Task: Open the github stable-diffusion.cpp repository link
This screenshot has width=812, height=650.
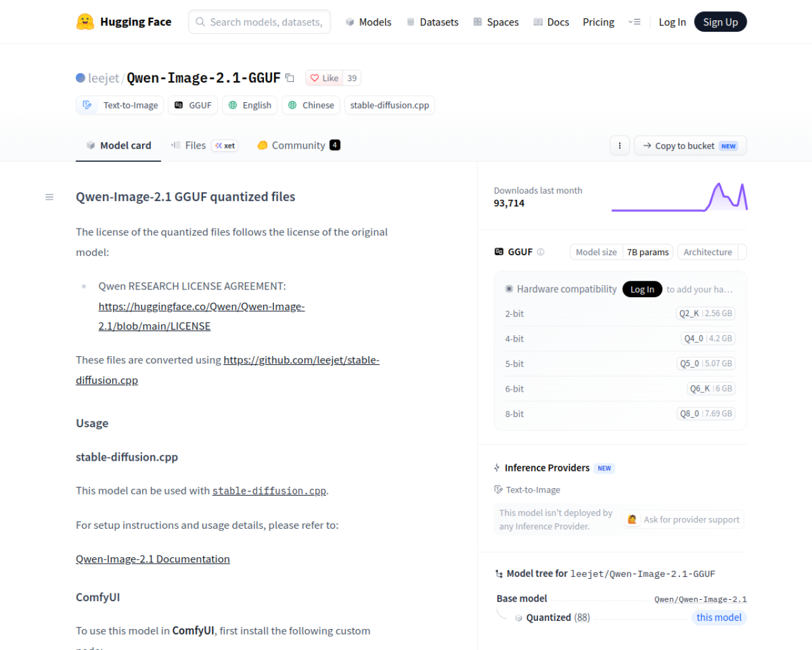Action: coord(228,370)
